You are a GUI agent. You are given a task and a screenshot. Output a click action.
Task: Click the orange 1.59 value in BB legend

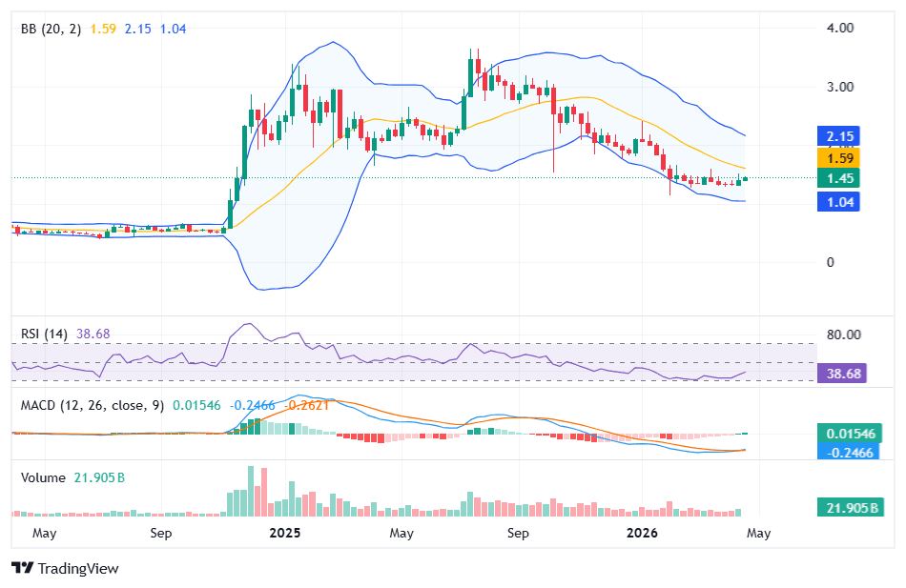pos(103,29)
